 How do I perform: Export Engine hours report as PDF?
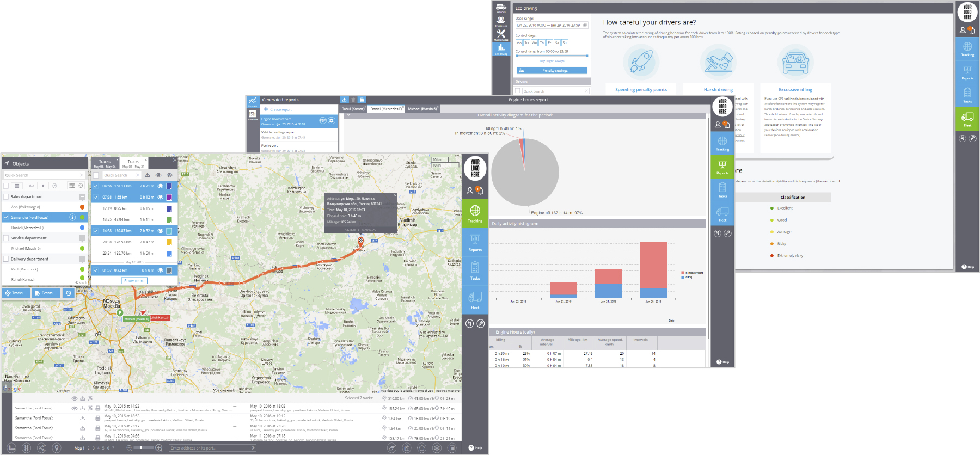coord(322,121)
